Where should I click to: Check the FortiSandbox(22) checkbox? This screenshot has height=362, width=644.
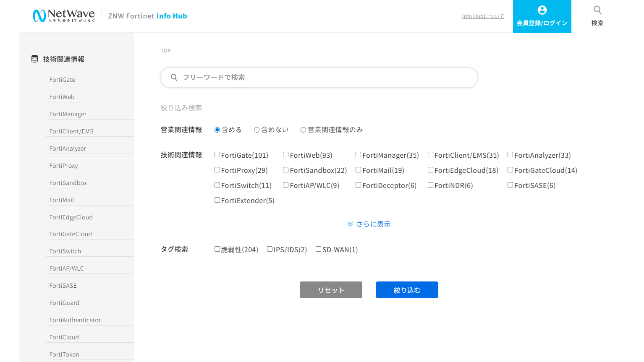(285, 170)
